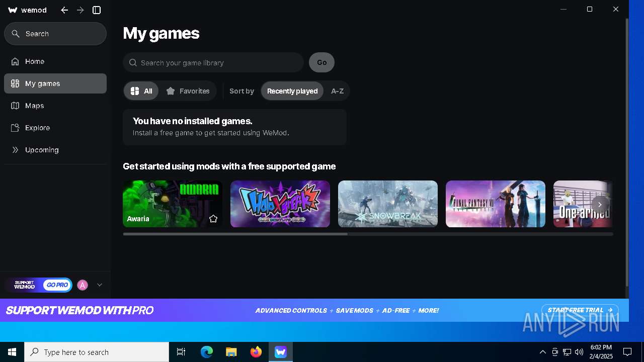
Task: Open the Explore section
Action: coord(55,128)
